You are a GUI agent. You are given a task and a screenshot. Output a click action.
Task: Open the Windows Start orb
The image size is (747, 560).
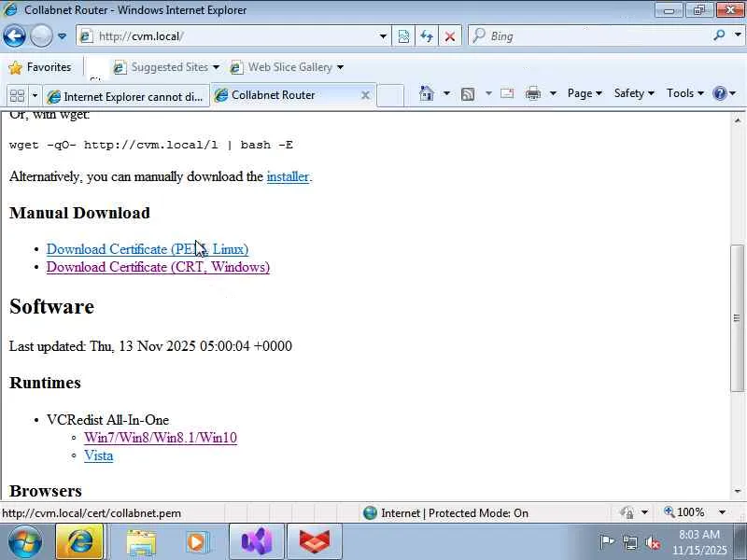25,541
